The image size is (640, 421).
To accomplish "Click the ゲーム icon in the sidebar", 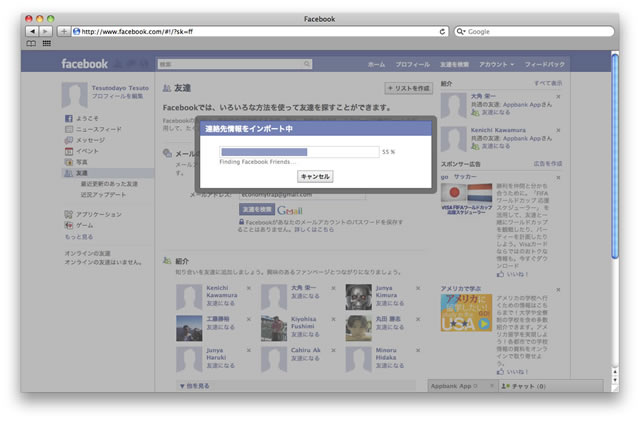I will (x=69, y=225).
